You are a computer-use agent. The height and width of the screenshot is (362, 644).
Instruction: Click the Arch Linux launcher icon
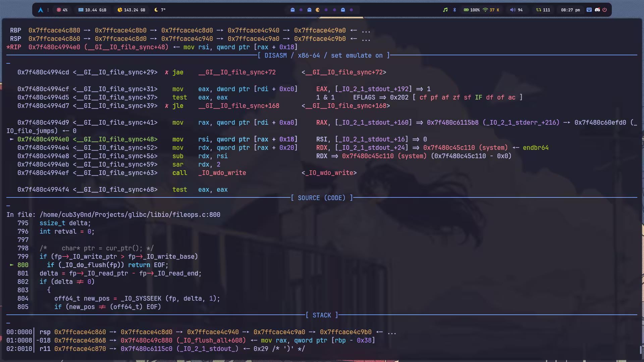pyautogui.click(x=41, y=10)
